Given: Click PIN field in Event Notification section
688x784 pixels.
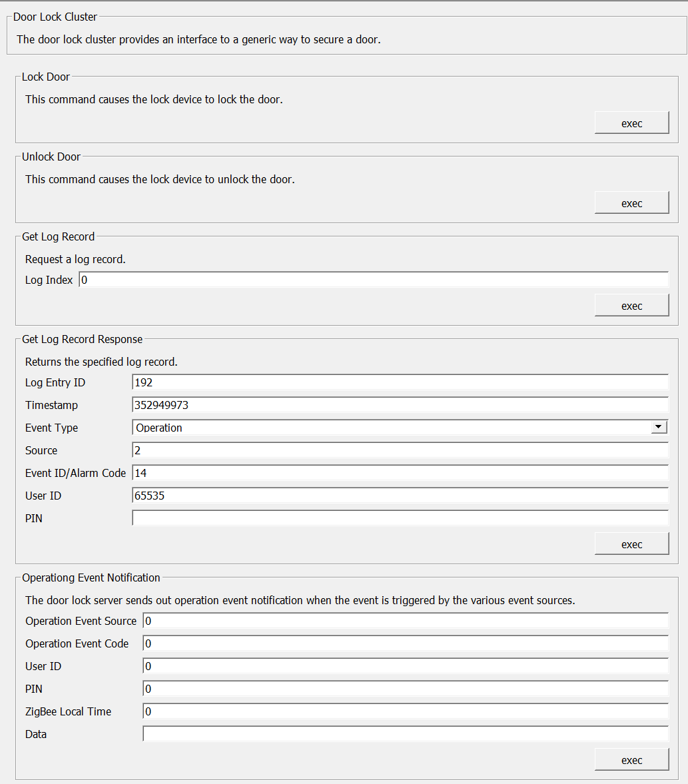Looking at the screenshot, I should [x=406, y=689].
